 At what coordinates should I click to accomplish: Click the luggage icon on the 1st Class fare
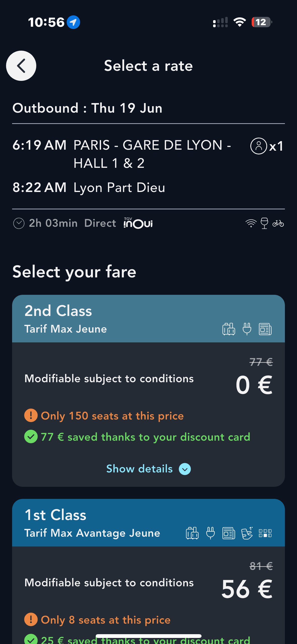click(192, 533)
